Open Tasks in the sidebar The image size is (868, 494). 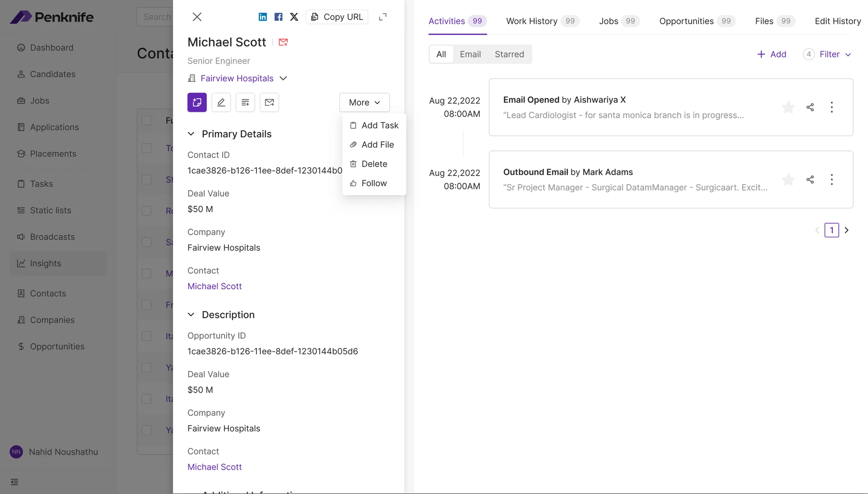(x=58, y=184)
